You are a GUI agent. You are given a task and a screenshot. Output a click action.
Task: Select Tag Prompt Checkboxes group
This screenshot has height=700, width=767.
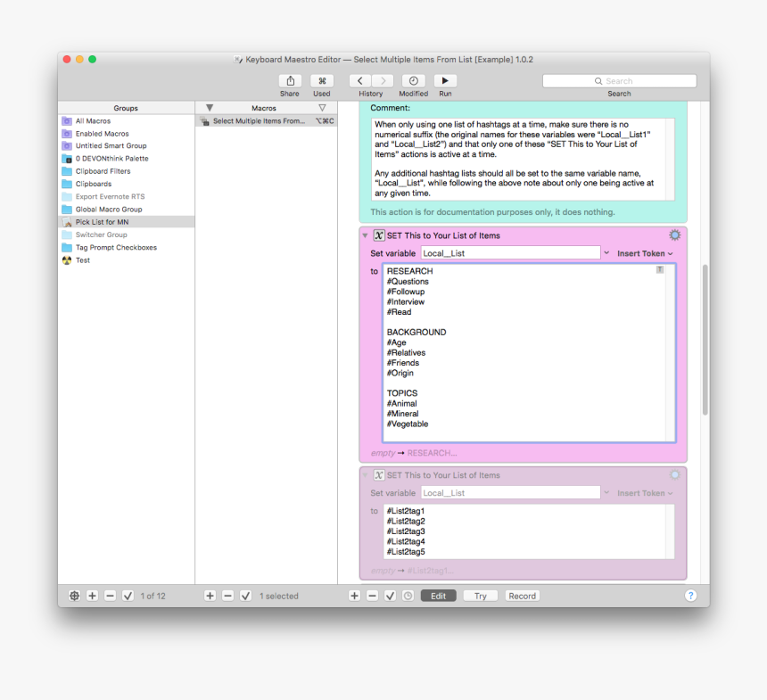point(127,248)
